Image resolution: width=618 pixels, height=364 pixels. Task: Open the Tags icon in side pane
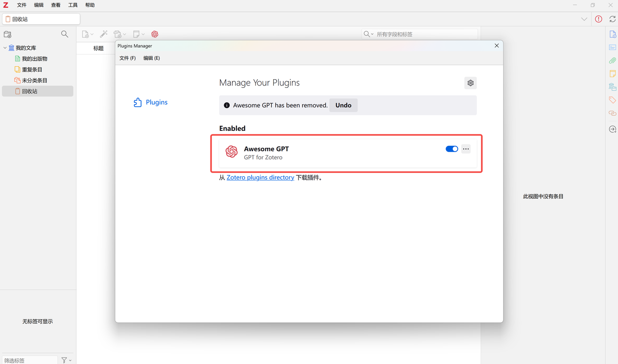pyautogui.click(x=613, y=100)
